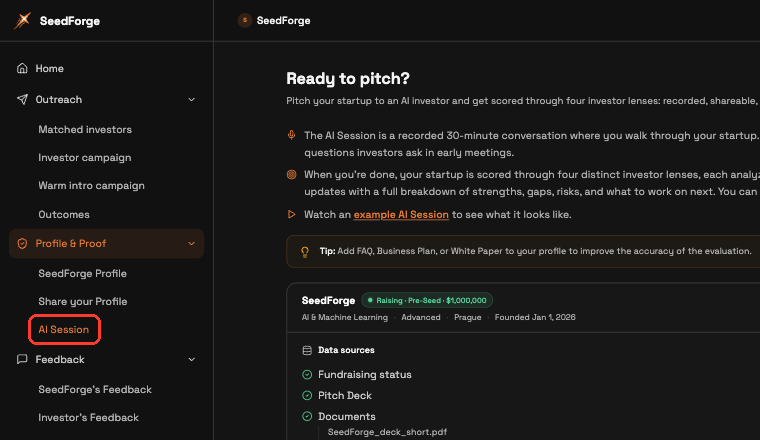Open Warm intro campaign page
Screen dimensions: 760x440
pos(91,186)
